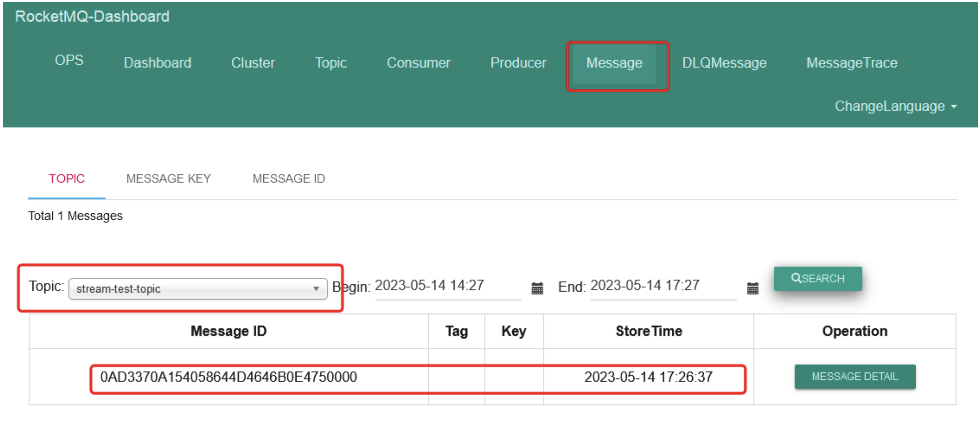Open the Dashboard nav item
Viewport: 980px width, 423px height.
157,62
